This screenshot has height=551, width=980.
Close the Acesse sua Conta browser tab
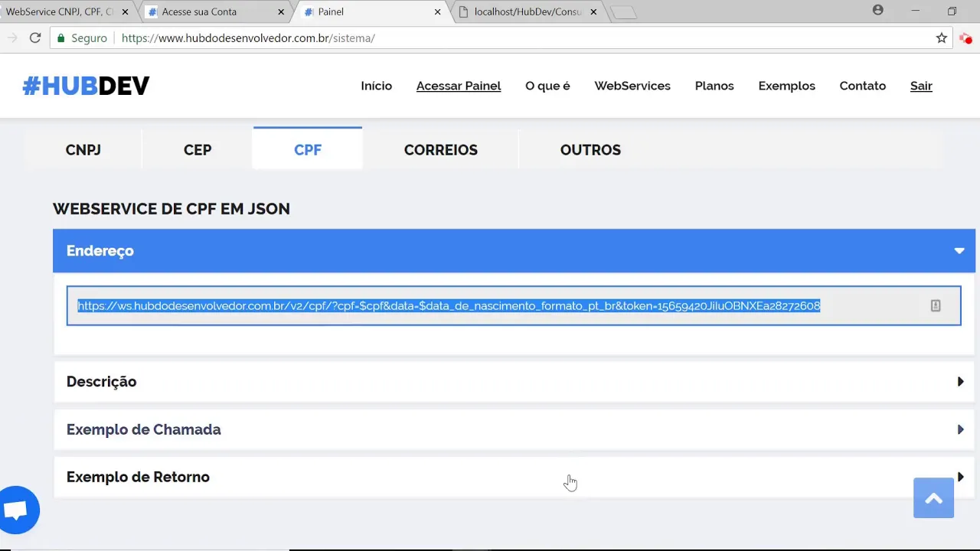(x=281, y=12)
